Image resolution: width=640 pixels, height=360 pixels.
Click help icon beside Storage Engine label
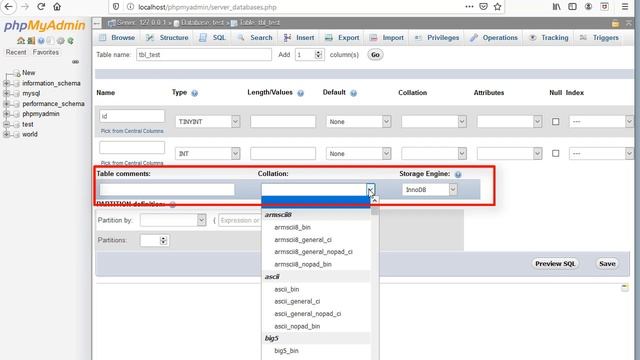pos(458,174)
